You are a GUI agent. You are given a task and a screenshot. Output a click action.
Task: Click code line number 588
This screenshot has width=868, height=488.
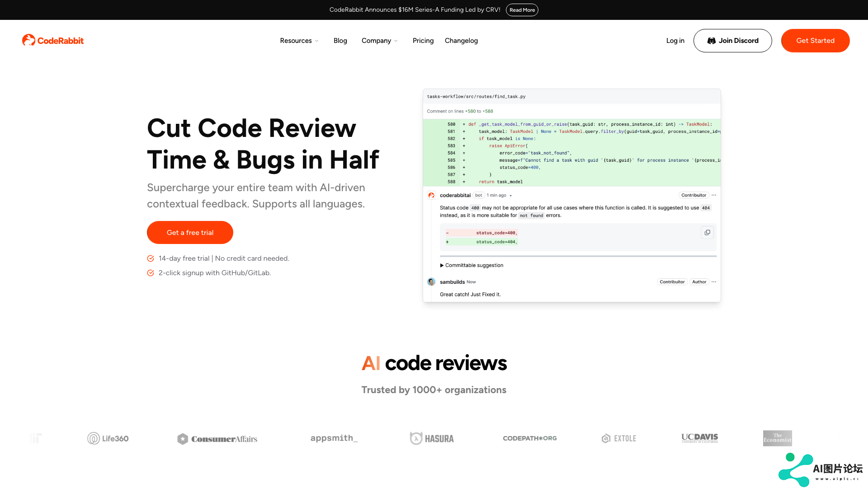tap(451, 182)
